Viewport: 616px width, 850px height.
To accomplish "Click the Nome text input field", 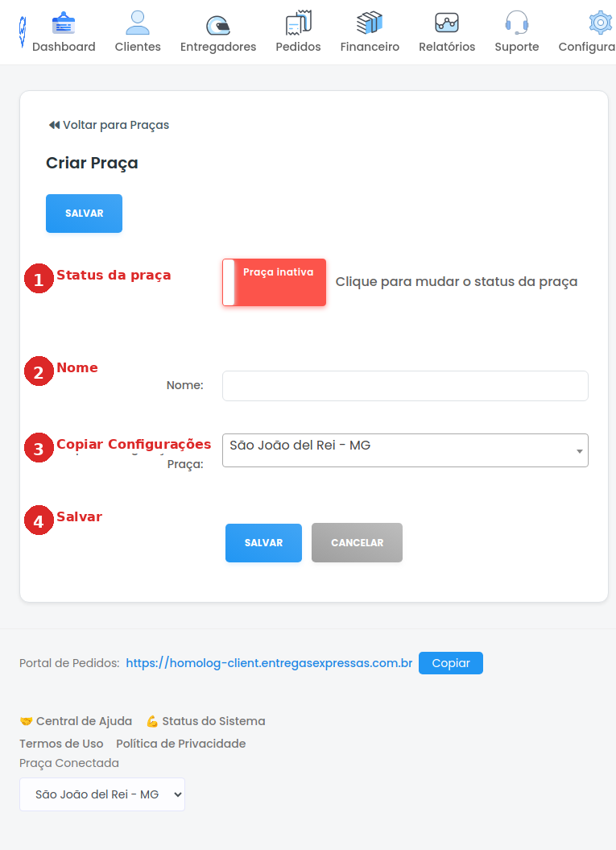I will click(405, 386).
